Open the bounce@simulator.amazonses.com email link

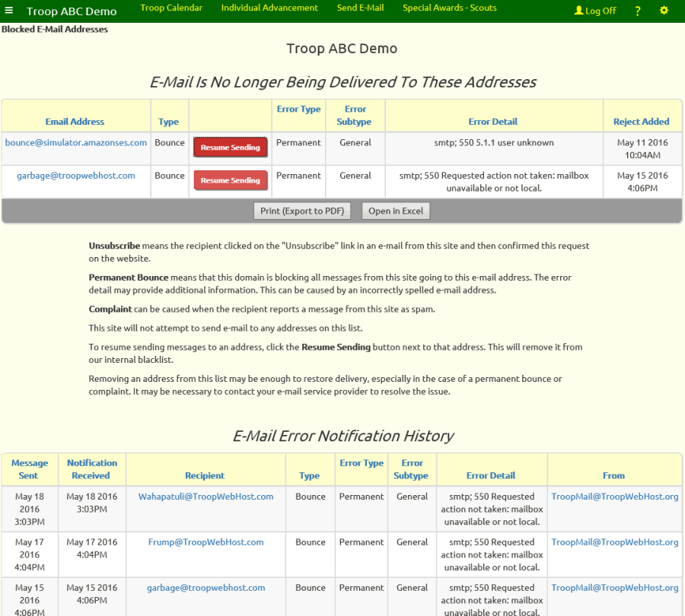point(76,143)
